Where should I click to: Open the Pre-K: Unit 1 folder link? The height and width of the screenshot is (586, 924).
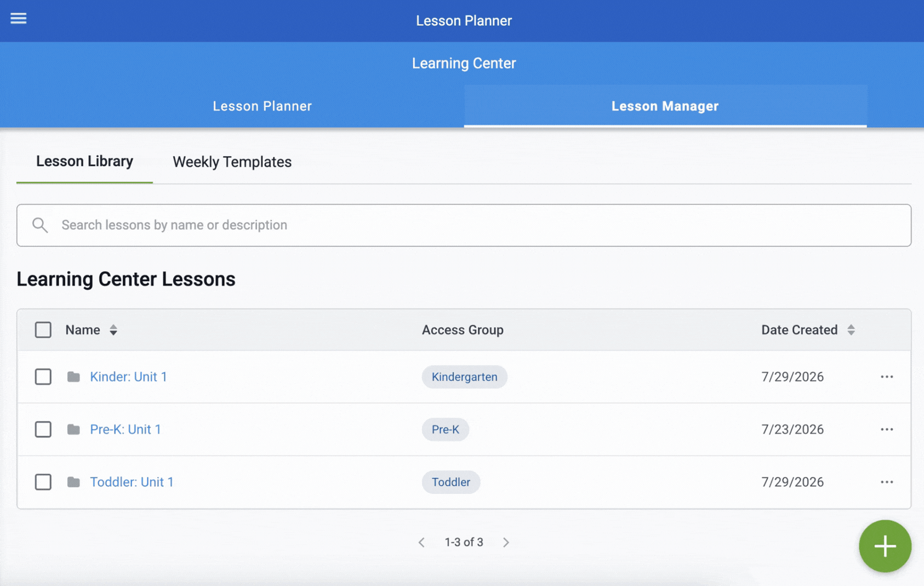click(126, 429)
